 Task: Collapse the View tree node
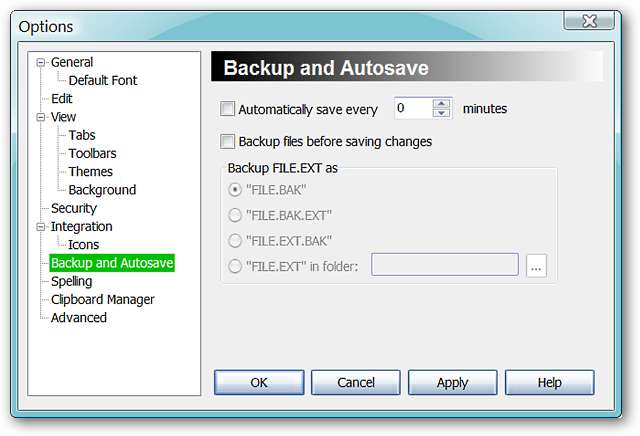point(41,117)
